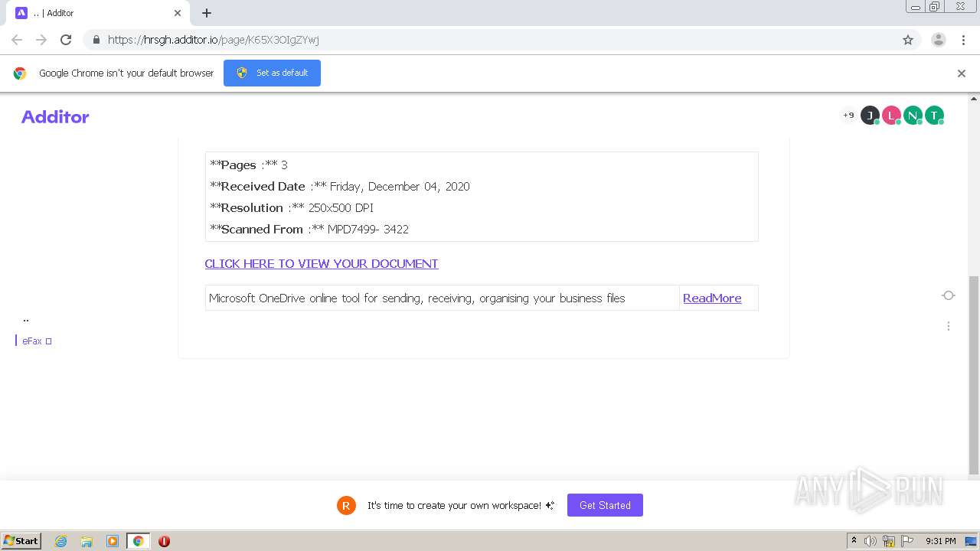Image resolution: width=980 pixels, height=551 pixels.
Task: Click the scrollbar up arrow
Action: pos(974,99)
